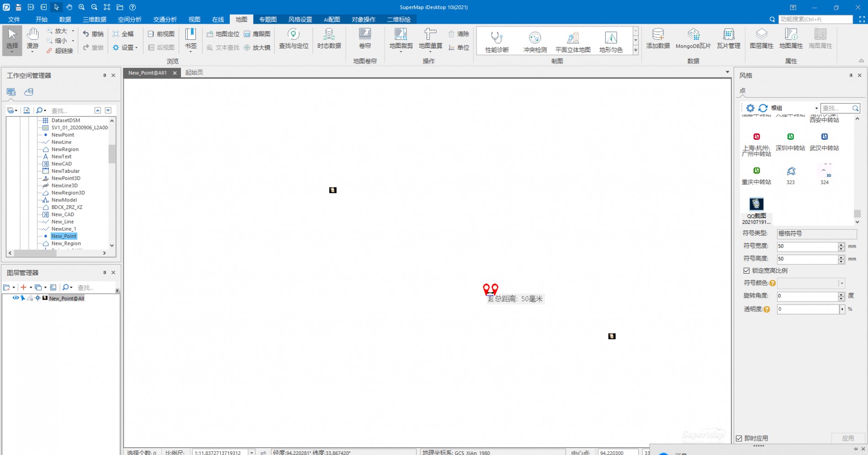Select the NewTabular dataset tree item
The image size is (868, 455).
[65, 171]
